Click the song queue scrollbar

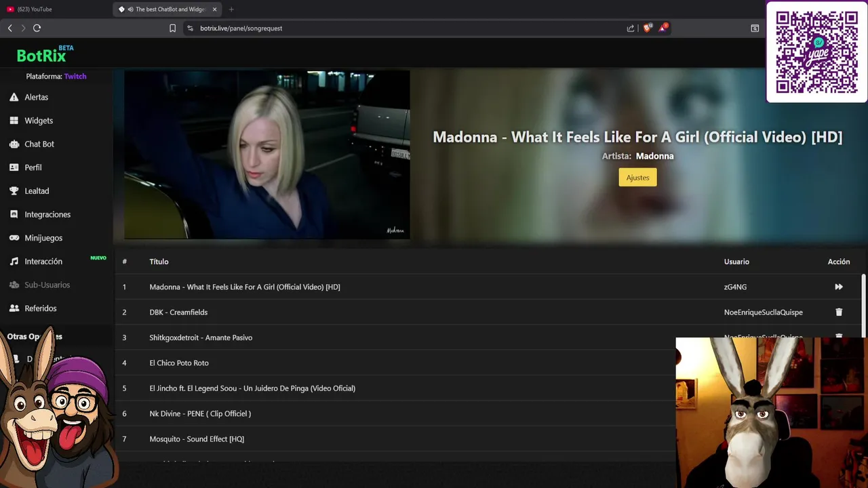[863, 305]
